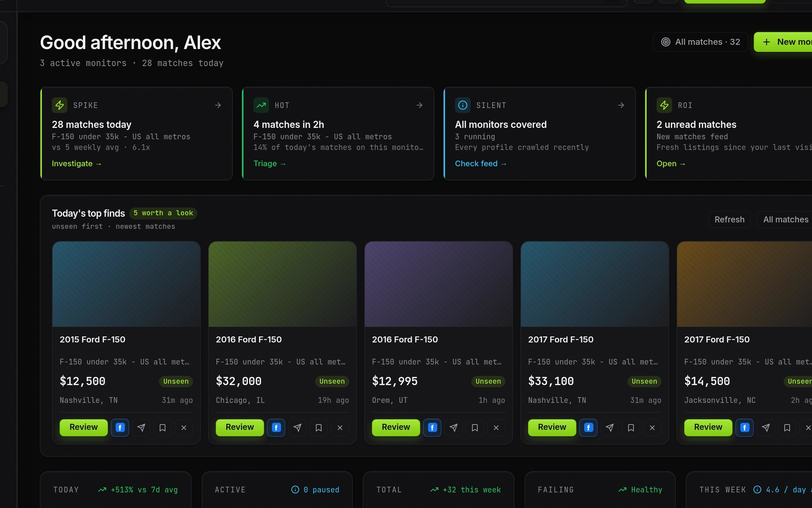Bookmark the $32,000 Chicago F-150
Screen dimensions: 812x508
pyautogui.click(x=319, y=427)
